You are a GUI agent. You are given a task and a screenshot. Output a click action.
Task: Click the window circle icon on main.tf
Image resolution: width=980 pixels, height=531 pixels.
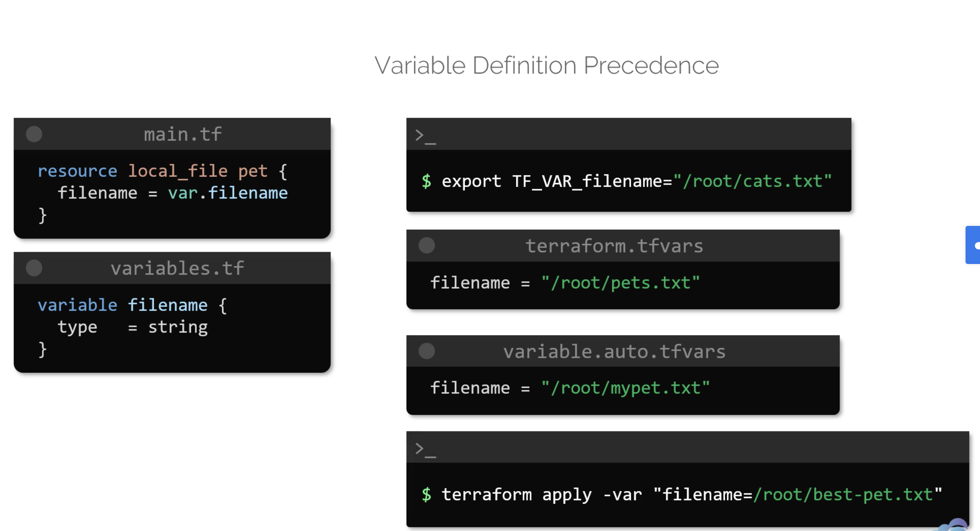[34, 133]
